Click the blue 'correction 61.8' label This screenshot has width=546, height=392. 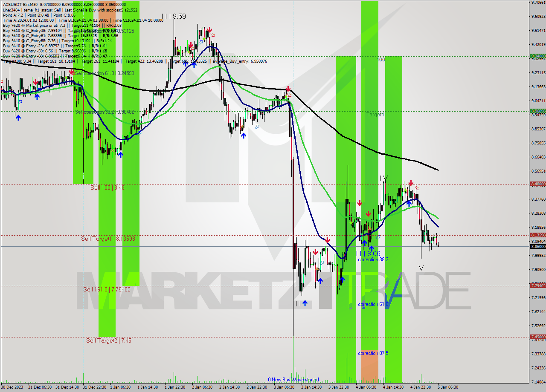[x=373, y=304]
